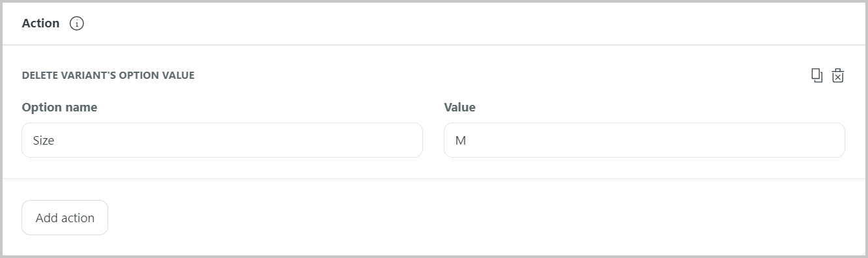Delete this action with the bin icon

coord(838,76)
